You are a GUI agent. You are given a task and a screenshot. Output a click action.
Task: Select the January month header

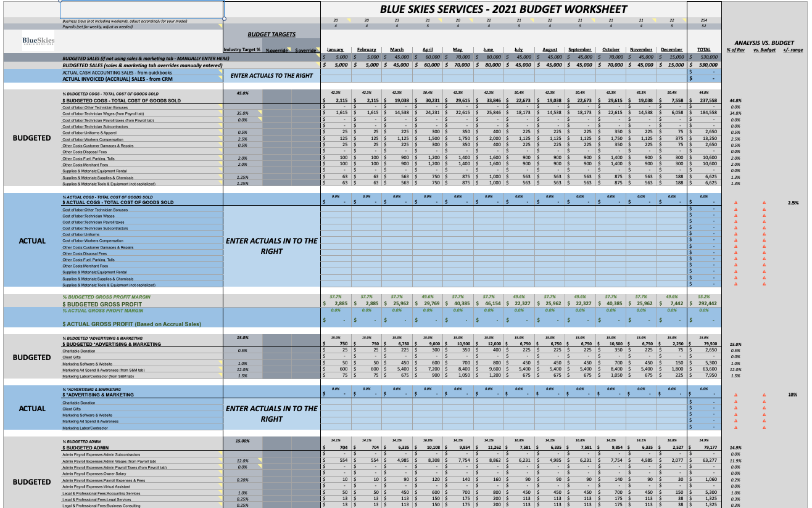(x=335, y=49)
